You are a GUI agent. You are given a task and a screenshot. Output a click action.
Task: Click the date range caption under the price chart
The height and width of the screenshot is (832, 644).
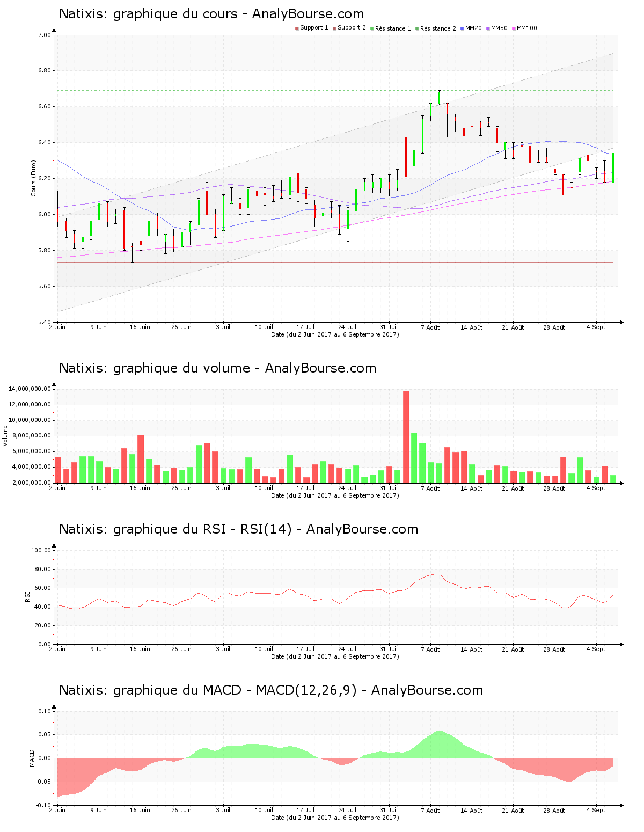[335, 334]
